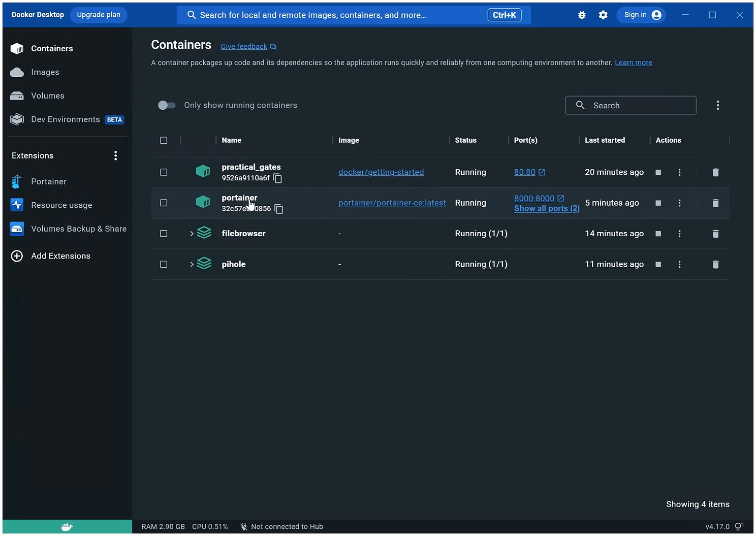Image resolution: width=756 pixels, height=536 pixels.
Task: Focus the global search bar
Action: click(x=354, y=15)
